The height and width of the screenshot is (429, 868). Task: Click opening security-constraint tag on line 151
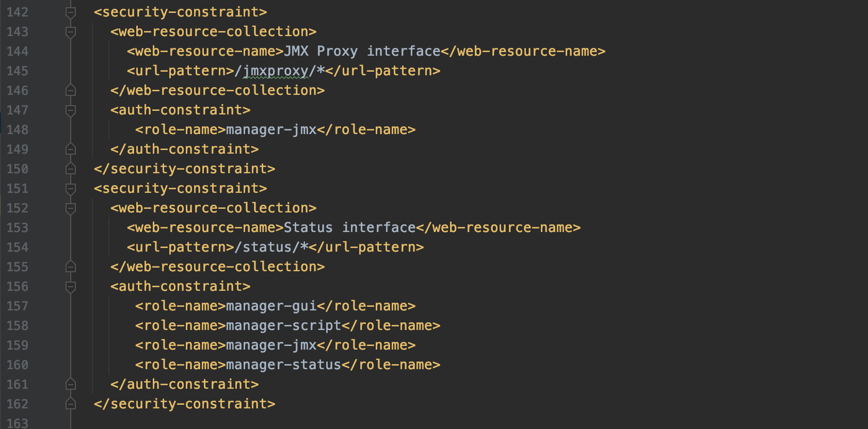tap(181, 188)
